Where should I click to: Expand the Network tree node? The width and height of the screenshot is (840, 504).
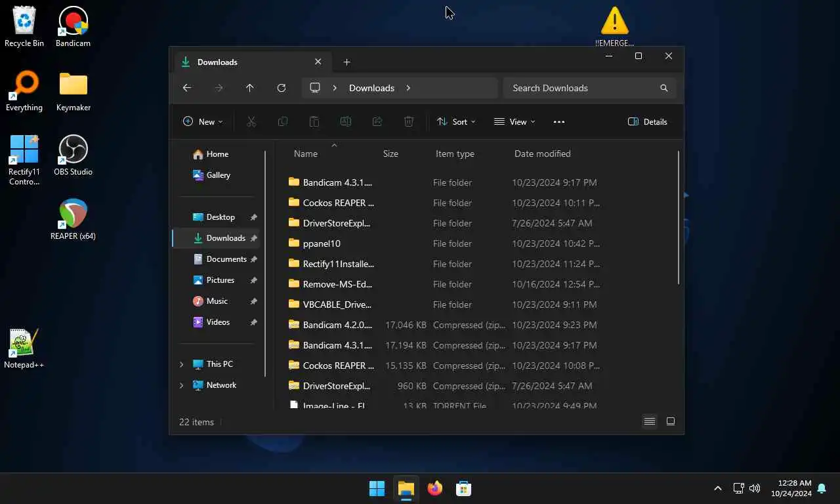click(x=182, y=385)
